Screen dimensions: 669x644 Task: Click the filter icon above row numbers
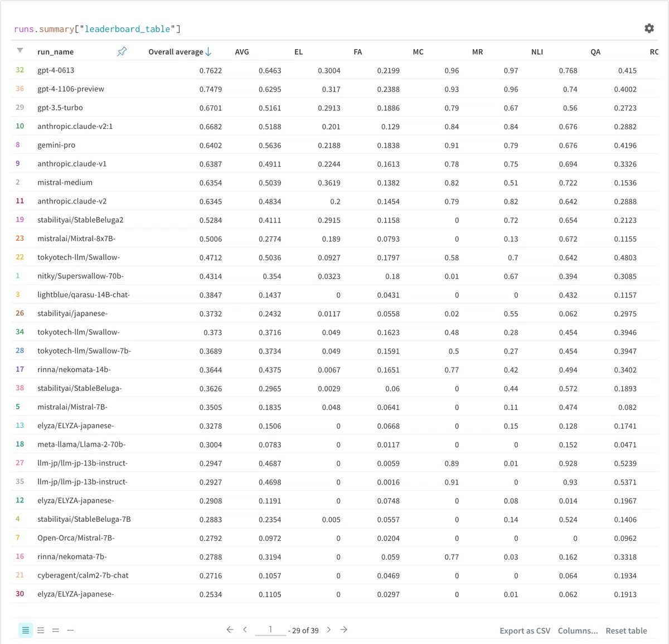pyautogui.click(x=20, y=50)
